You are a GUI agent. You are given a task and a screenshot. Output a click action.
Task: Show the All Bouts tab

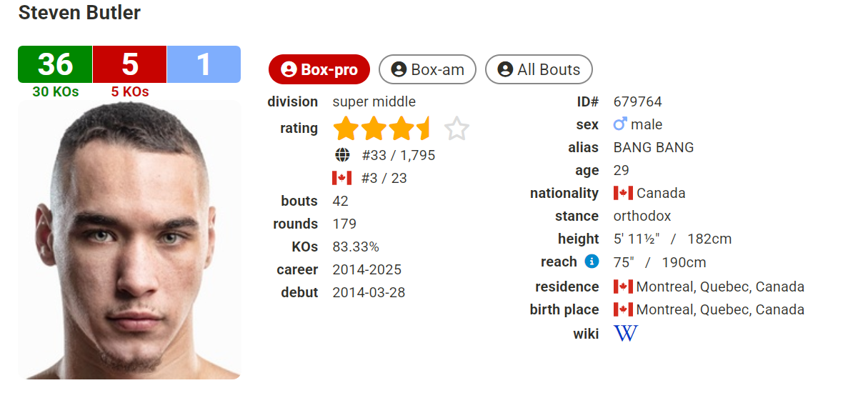[539, 69]
